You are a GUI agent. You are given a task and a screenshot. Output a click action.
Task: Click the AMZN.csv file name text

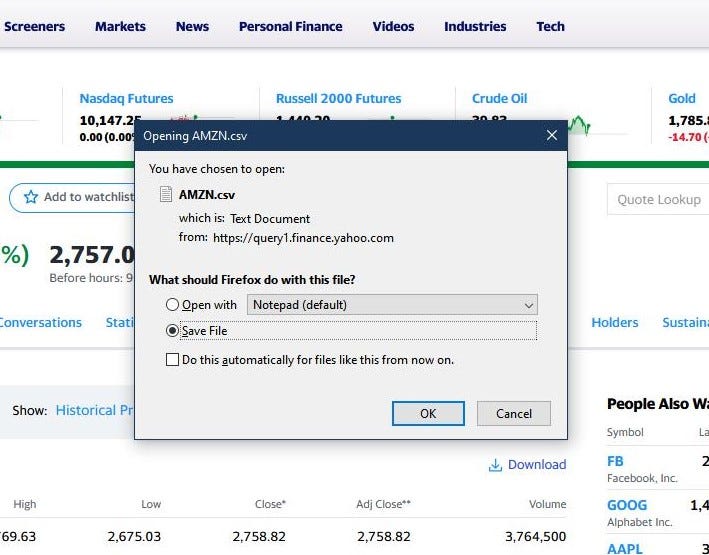(x=207, y=195)
